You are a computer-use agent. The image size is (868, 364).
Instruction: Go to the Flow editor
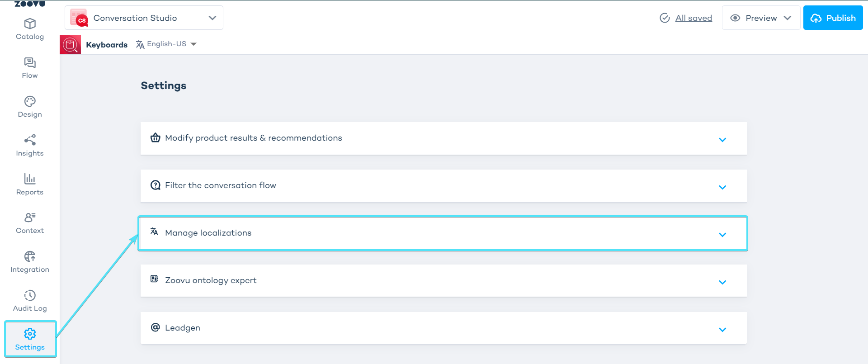(x=30, y=68)
